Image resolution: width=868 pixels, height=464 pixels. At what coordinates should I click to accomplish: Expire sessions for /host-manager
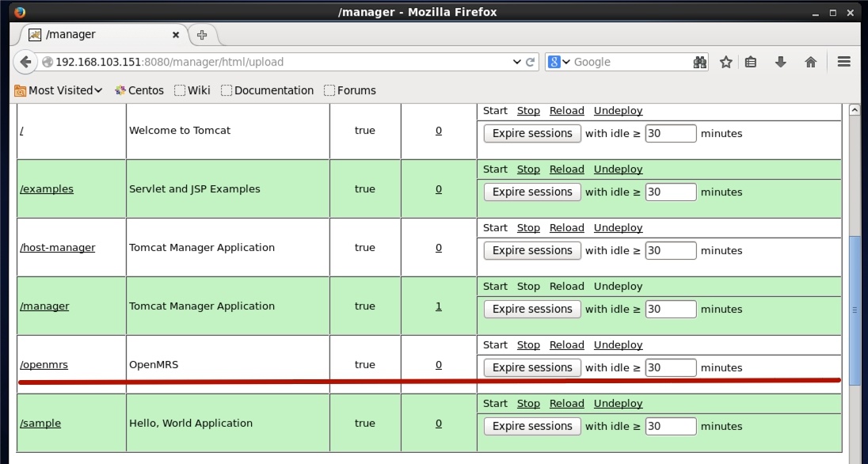pyautogui.click(x=532, y=251)
